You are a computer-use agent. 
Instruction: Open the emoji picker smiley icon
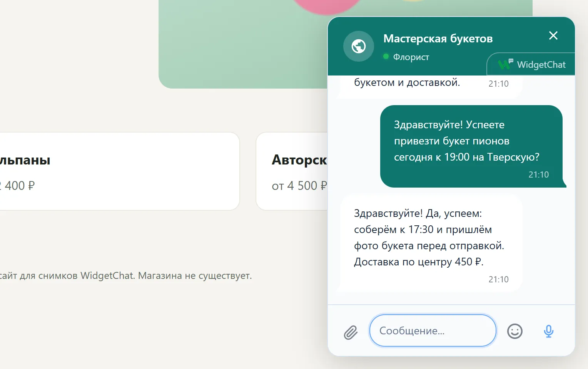(x=514, y=331)
